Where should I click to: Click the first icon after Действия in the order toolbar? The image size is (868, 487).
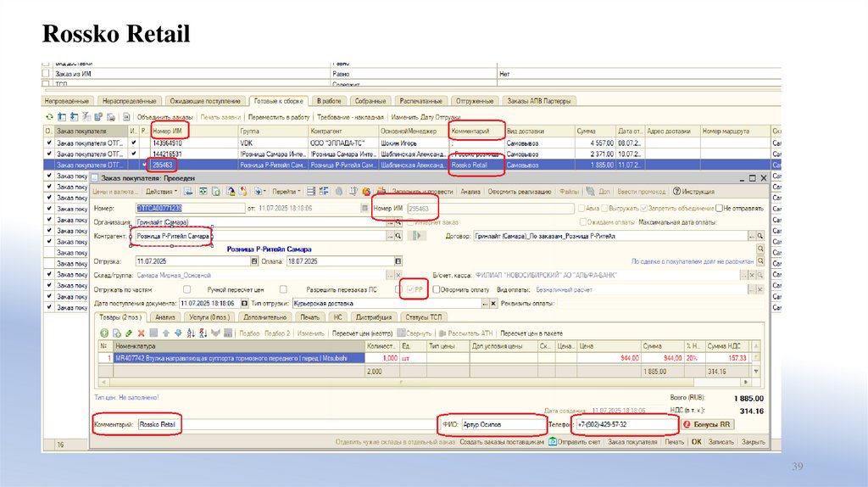click(189, 192)
